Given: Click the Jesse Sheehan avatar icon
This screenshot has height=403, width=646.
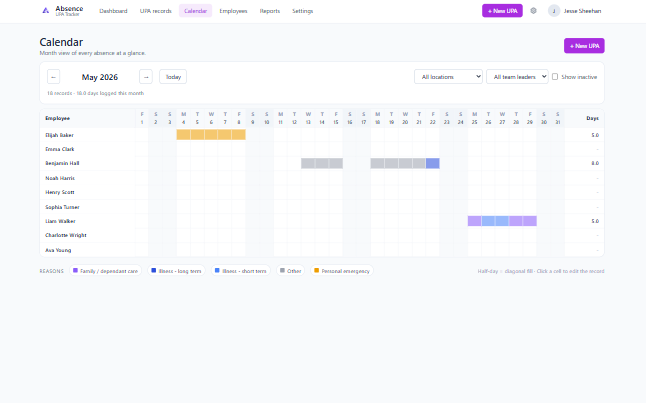Looking at the screenshot, I should coord(554,11).
